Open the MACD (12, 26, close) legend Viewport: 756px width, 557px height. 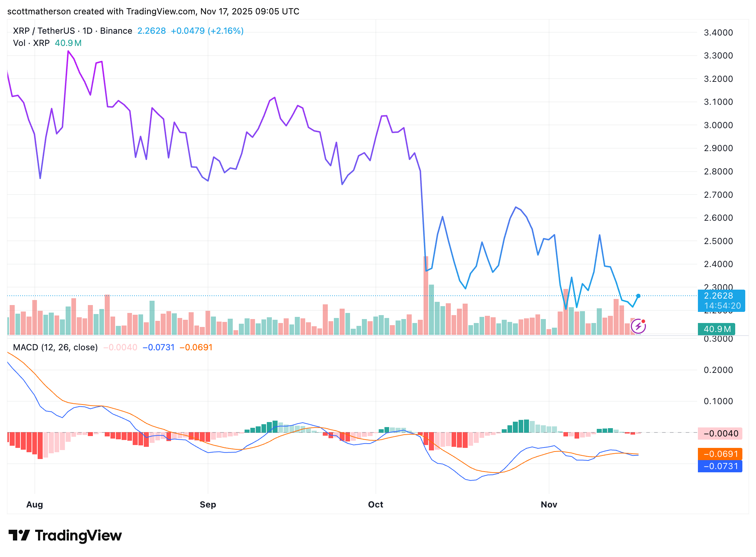pyautogui.click(x=55, y=347)
